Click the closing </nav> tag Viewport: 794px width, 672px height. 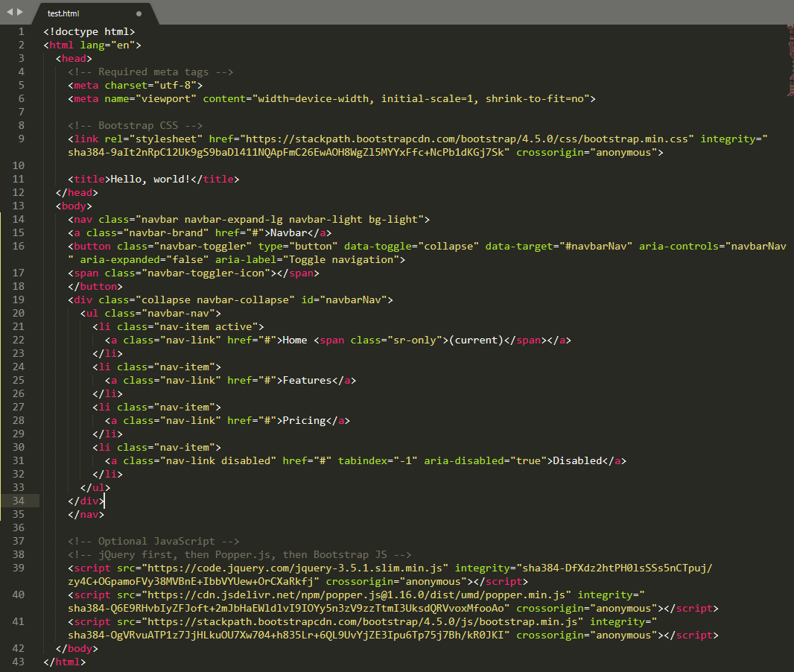pos(86,515)
